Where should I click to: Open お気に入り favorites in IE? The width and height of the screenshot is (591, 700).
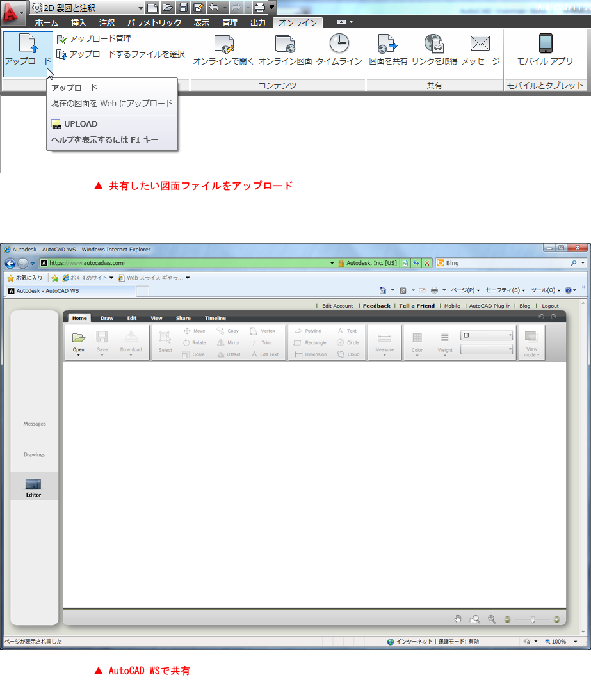[24, 278]
